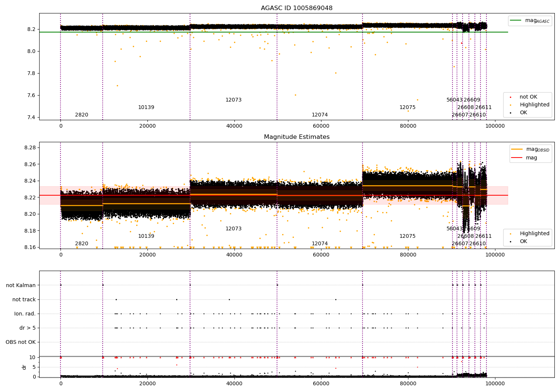Click obsid label 56043 in Magnitude Estimates plot

(x=454, y=229)
